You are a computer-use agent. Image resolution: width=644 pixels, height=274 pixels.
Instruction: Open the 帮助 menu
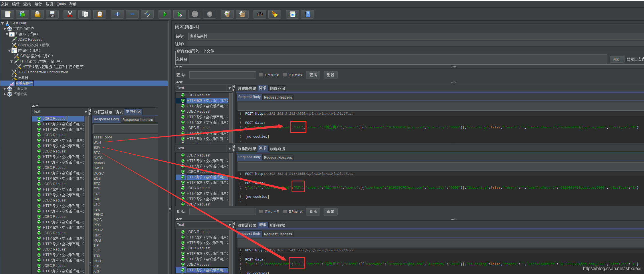73,4
